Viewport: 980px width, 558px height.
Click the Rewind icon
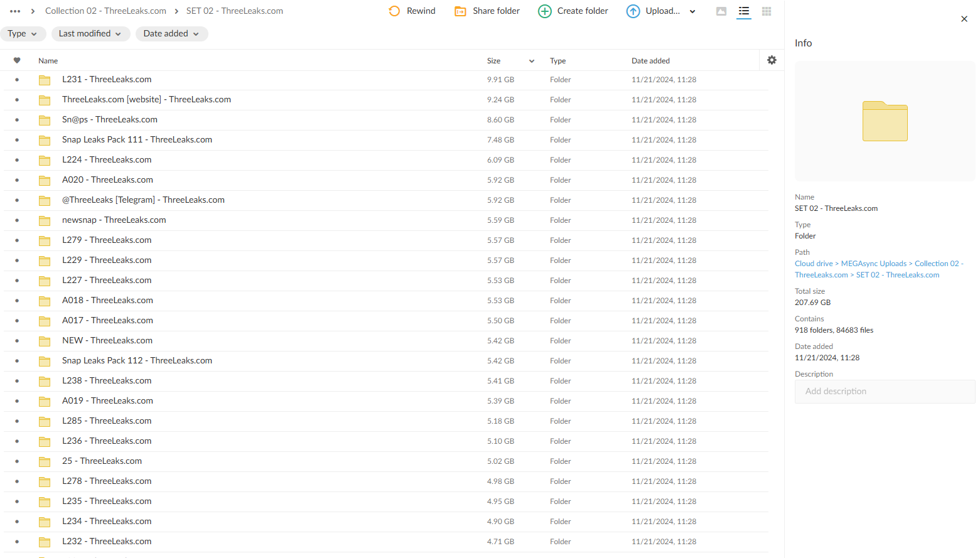[x=394, y=11]
